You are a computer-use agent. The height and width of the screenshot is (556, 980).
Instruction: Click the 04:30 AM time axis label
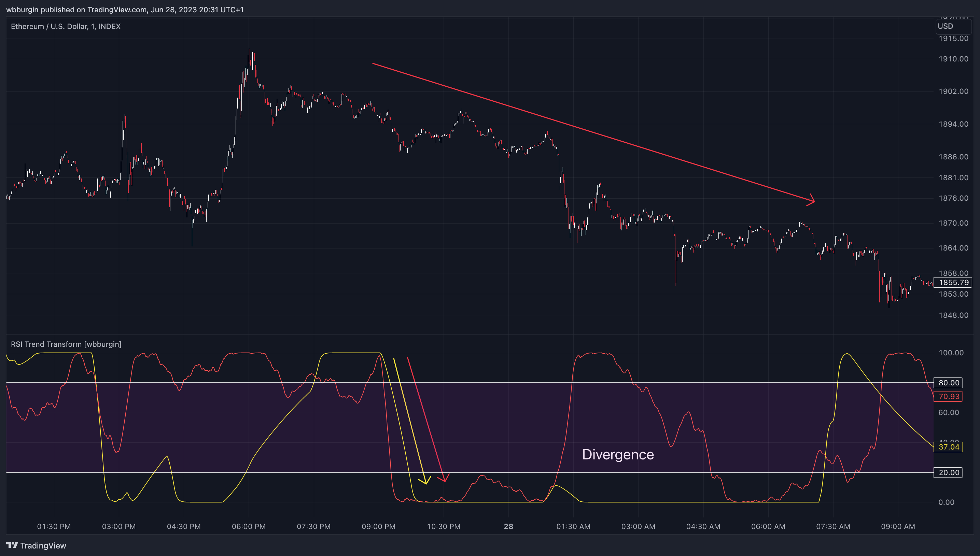tap(703, 527)
